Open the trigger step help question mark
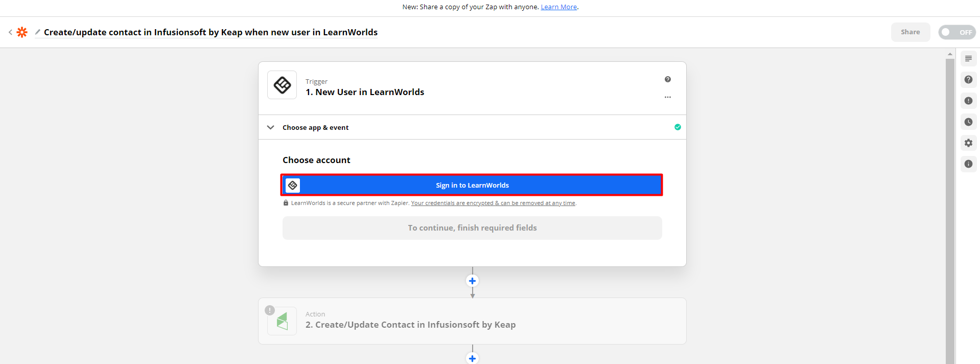Image resolution: width=980 pixels, height=364 pixels. pos(668,79)
